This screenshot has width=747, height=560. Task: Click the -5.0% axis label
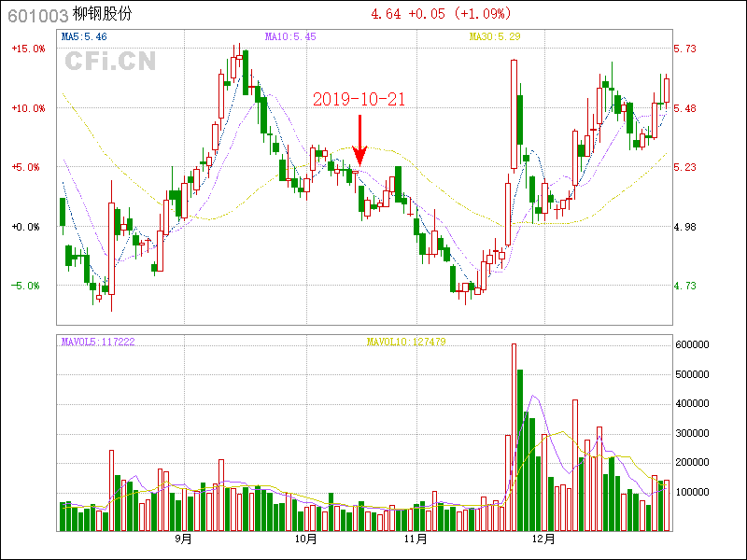26,286
